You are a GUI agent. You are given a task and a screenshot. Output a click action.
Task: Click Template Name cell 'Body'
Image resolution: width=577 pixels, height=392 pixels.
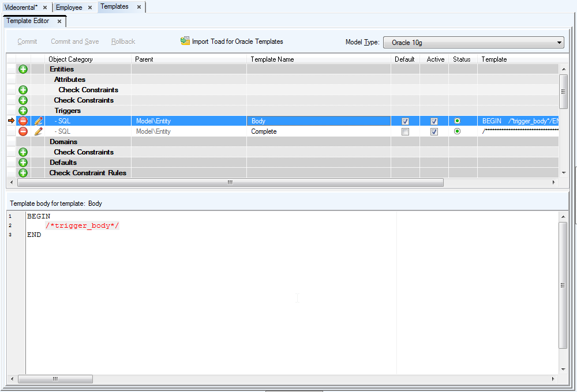319,120
